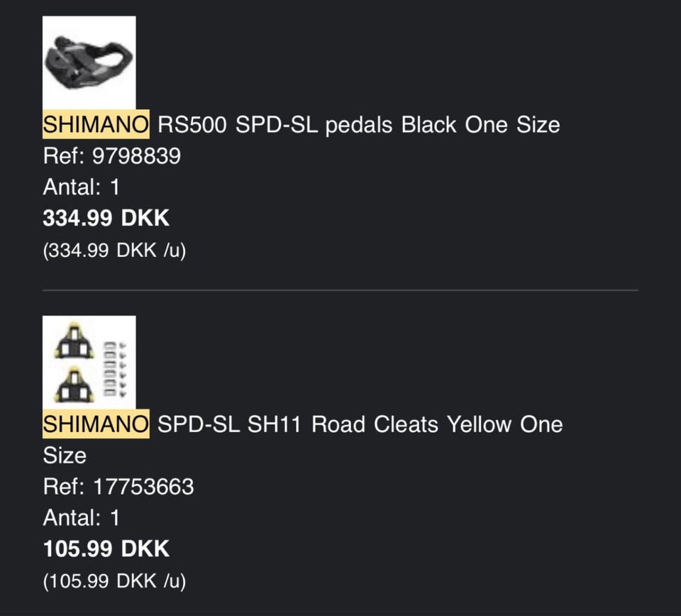Screen dimensions: 681x616
Task: Click Black One Size in the pedals title
Action: pos(480,125)
